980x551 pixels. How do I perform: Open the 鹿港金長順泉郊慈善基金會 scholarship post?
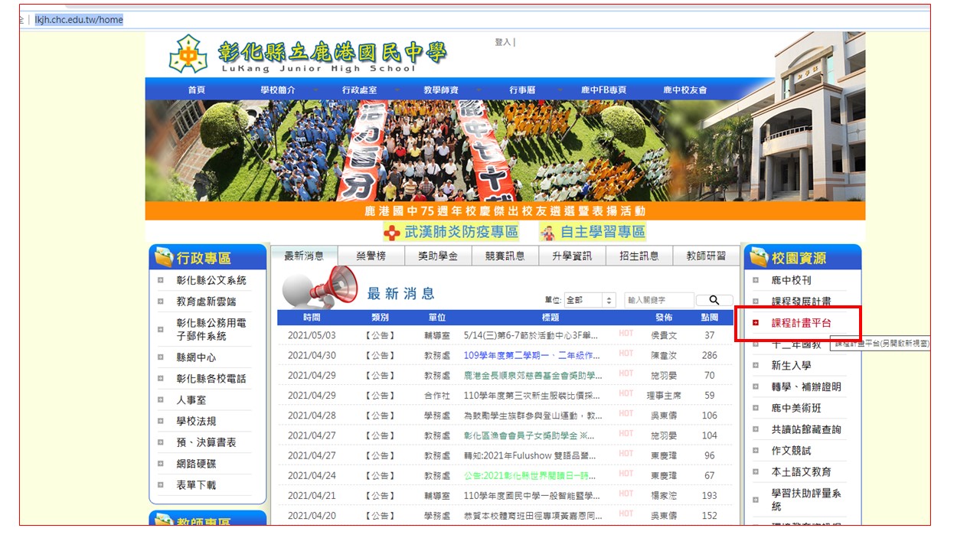(533, 376)
